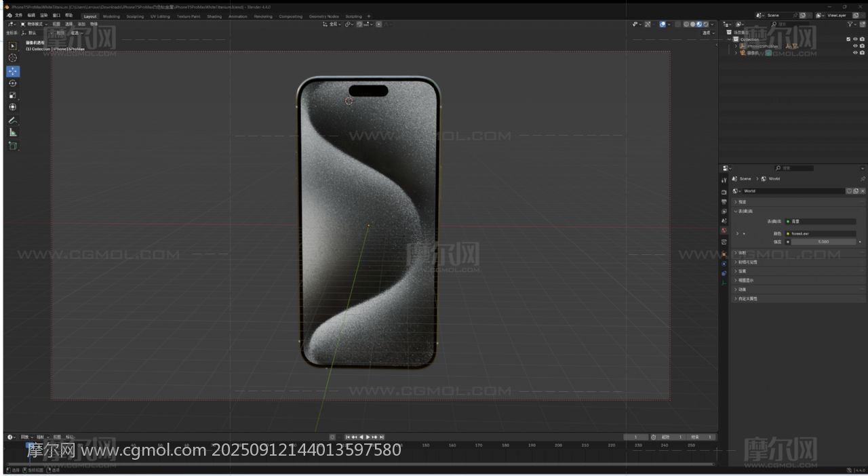Viewport: 868px width, 476px height.
Task: Adjust the Strength 5.000 slider
Action: (x=823, y=241)
